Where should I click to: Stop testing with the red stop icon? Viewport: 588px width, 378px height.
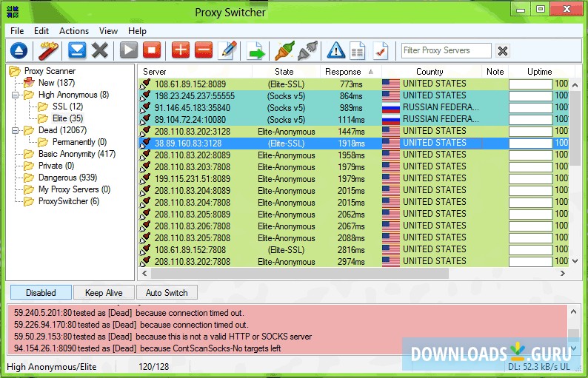pos(152,50)
